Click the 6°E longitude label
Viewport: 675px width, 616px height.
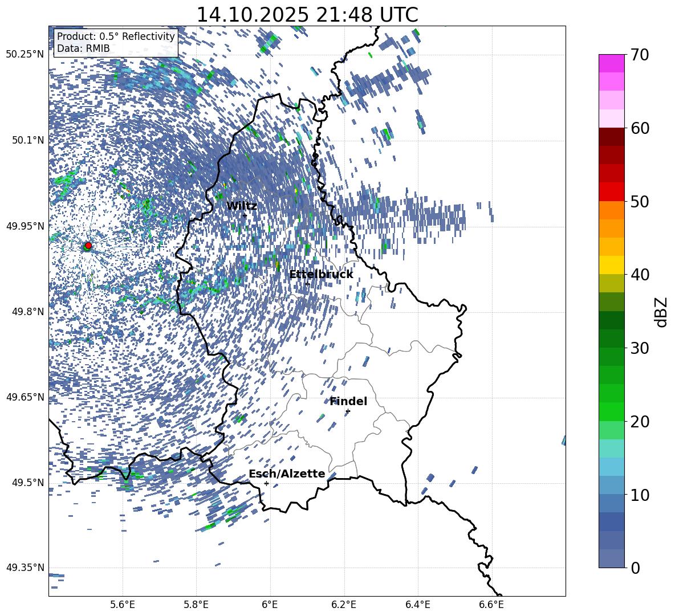[x=270, y=605]
